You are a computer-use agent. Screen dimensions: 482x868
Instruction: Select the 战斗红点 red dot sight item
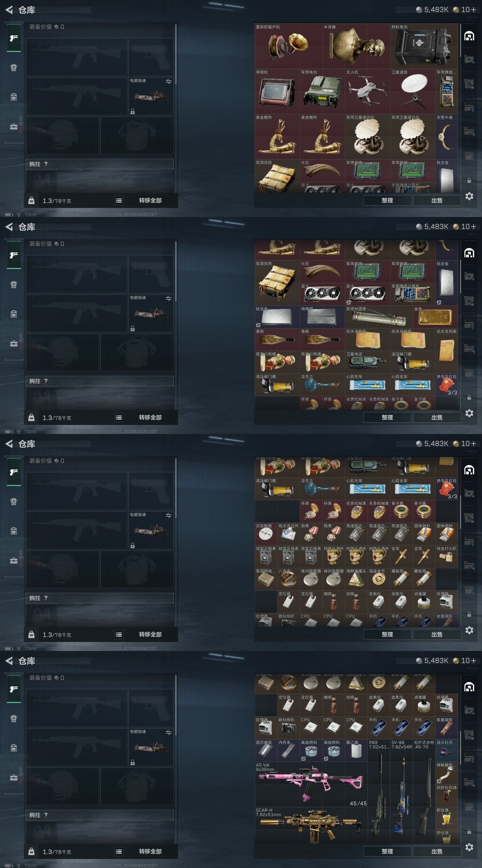[447, 751]
